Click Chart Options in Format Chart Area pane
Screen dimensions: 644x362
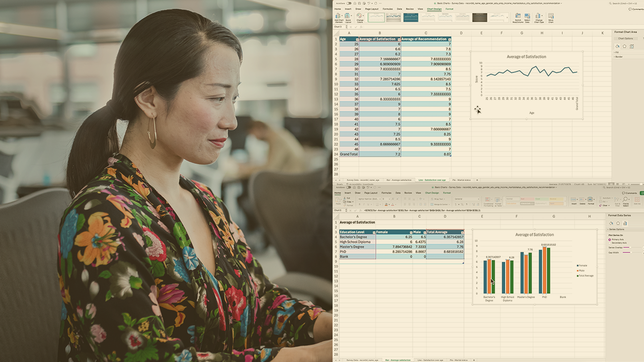625,38
